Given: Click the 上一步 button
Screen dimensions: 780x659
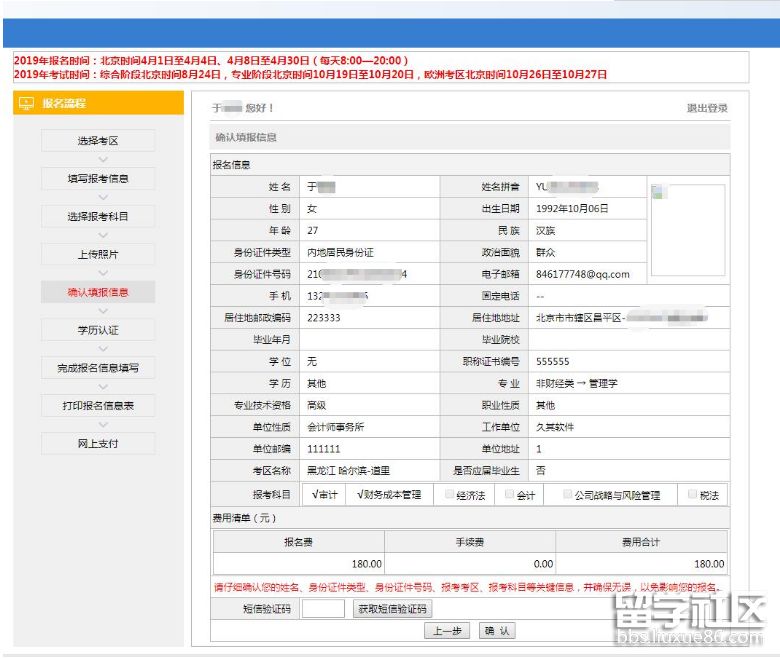Looking at the screenshot, I should click(x=447, y=631).
